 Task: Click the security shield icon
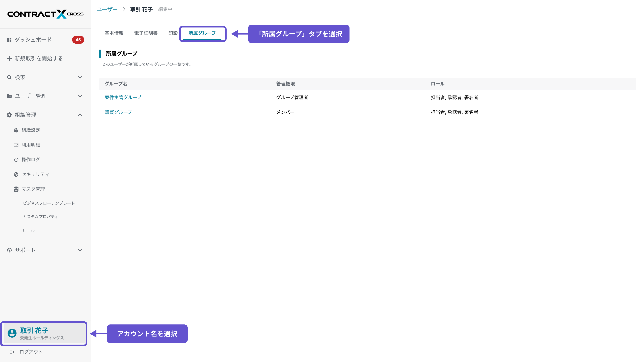pyautogui.click(x=16, y=174)
